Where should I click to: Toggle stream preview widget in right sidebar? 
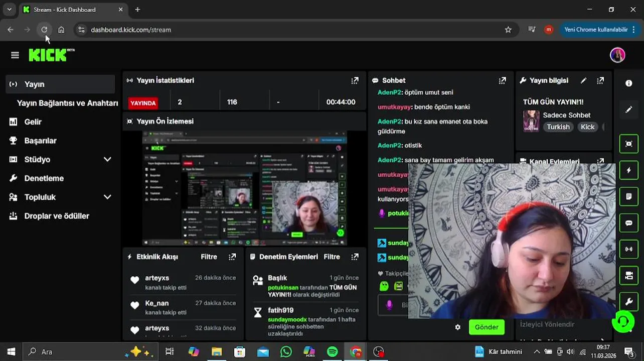click(x=629, y=144)
